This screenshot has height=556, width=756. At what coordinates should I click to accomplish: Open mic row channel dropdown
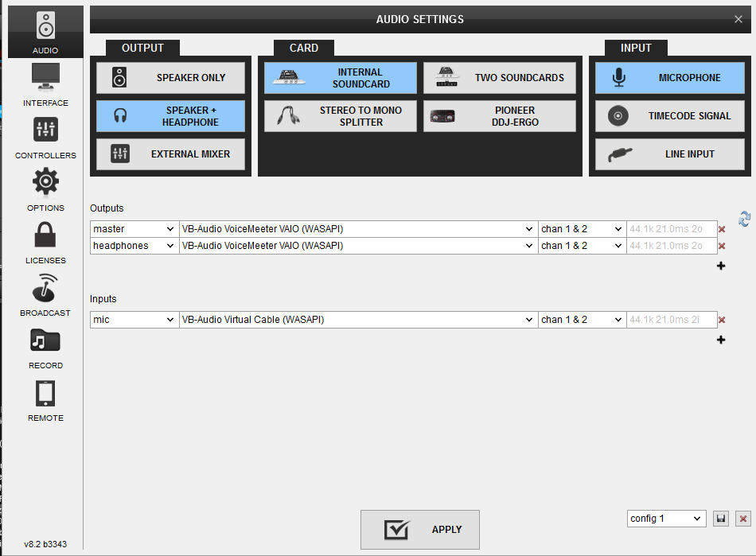(x=582, y=320)
